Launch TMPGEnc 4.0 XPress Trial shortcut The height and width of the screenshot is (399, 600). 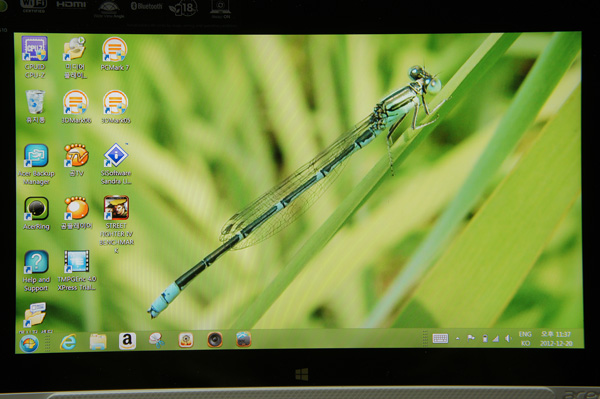click(x=77, y=270)
